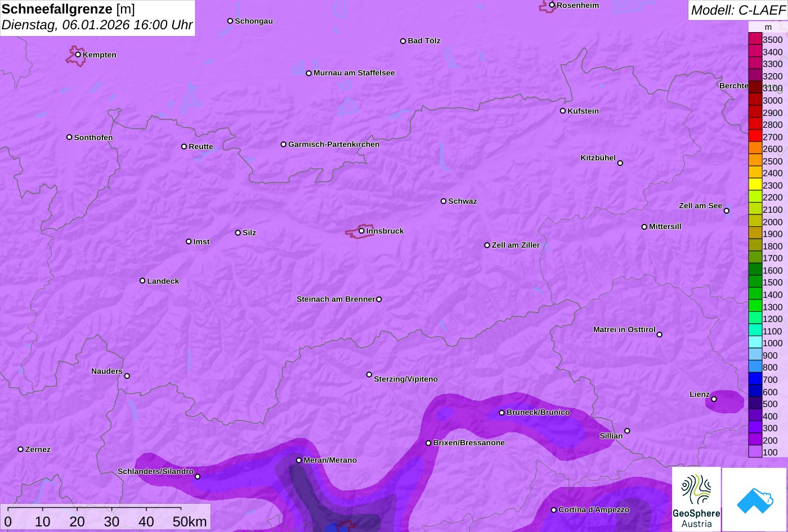Select the Silz marker dot

coord(238,233)
